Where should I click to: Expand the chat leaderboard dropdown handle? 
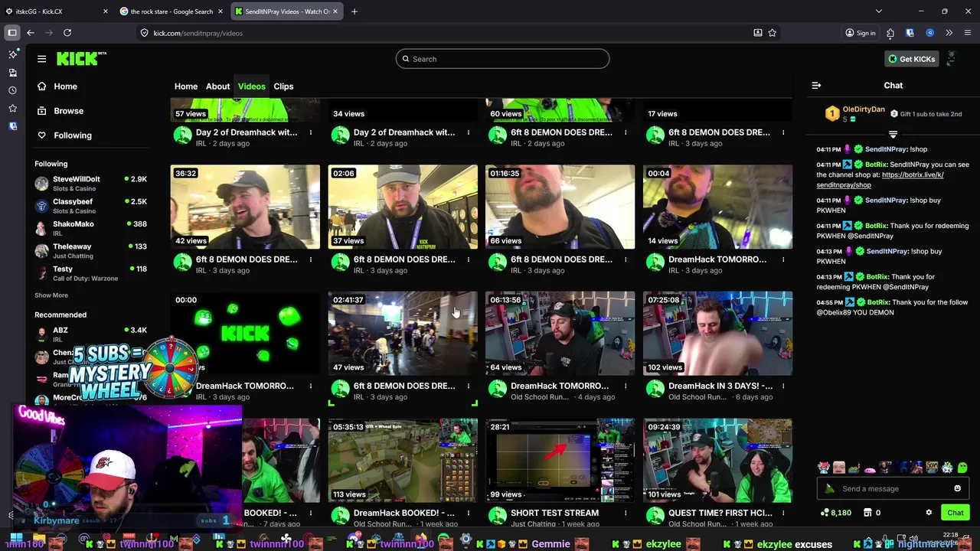tap(893, 135)
